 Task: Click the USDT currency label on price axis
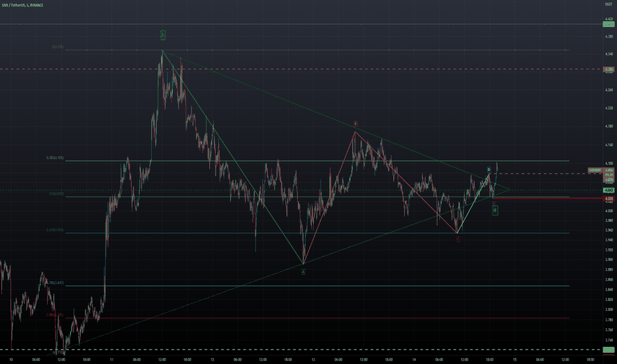pos(609,5)
